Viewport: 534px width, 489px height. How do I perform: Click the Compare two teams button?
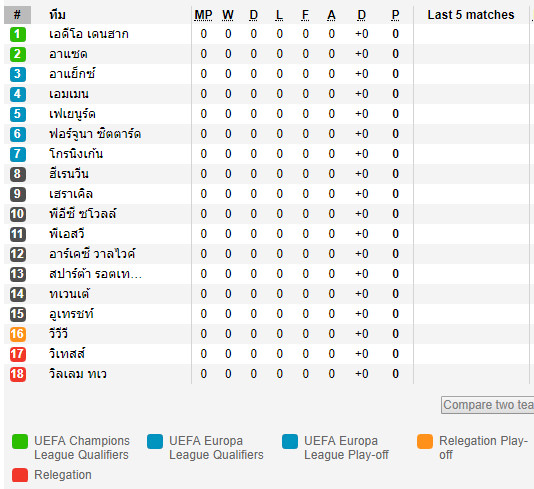(x=488, y=405)
